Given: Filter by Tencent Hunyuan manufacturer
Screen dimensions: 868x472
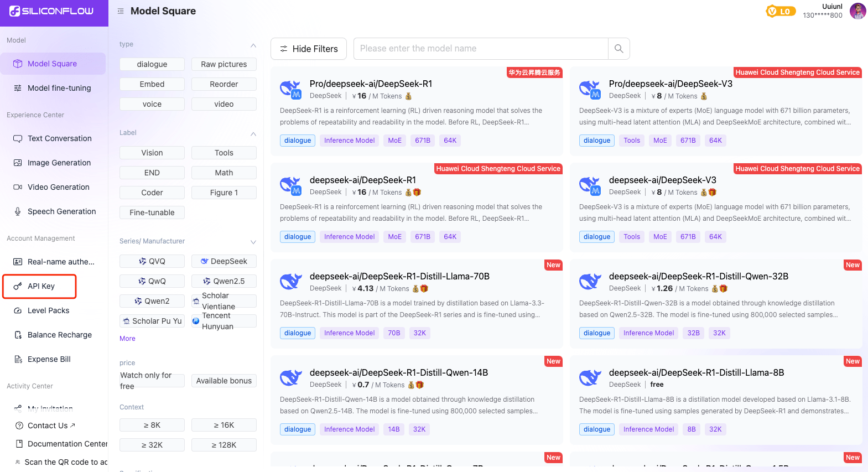Looking at the screenshot, I should (x=224, y=321).
